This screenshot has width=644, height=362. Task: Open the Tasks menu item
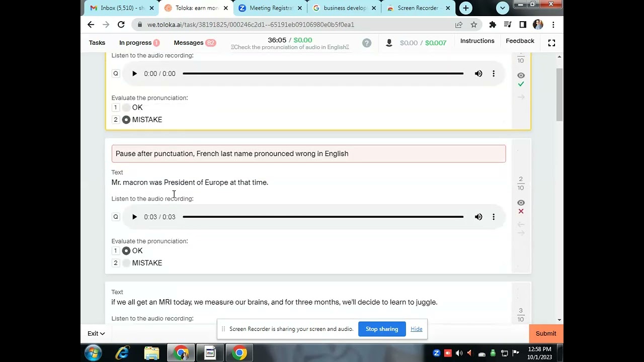pyautogui.click(x=97, y=43)
